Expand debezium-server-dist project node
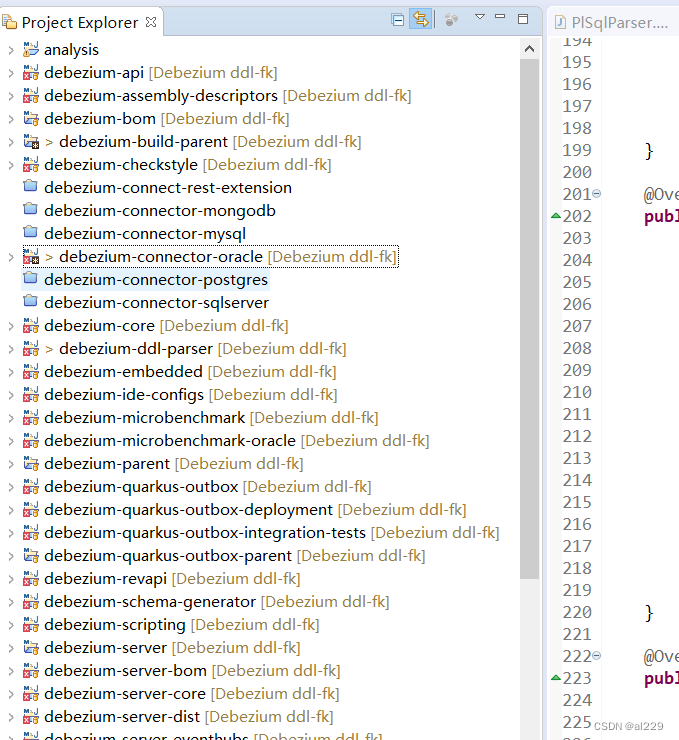The image size is (679, 740). click(x=11, y=717)
